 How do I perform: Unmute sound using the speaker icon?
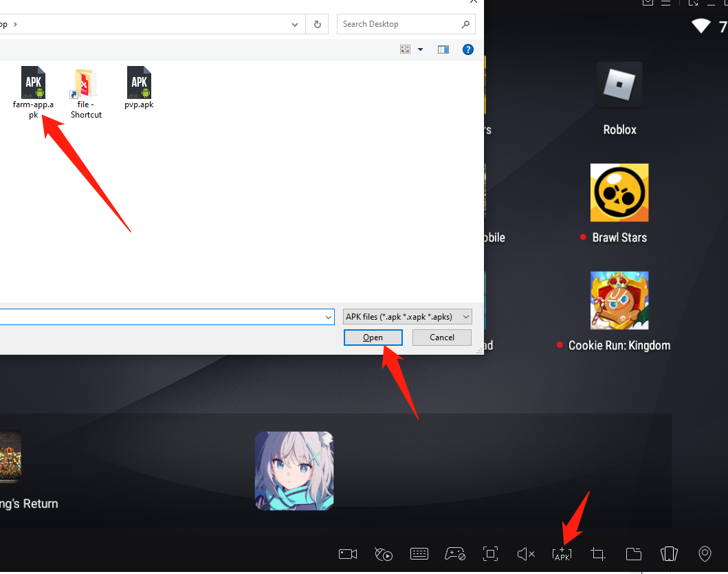526,554
